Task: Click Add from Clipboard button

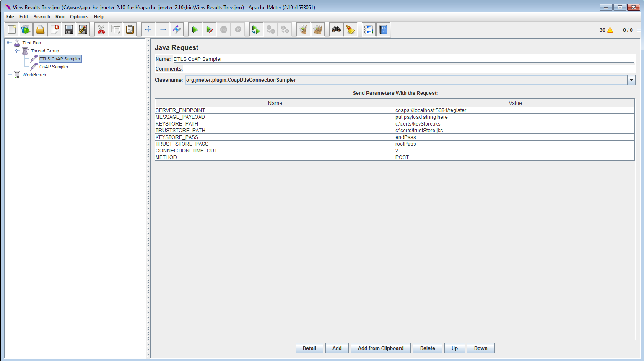Action: (x=381, y=348)
